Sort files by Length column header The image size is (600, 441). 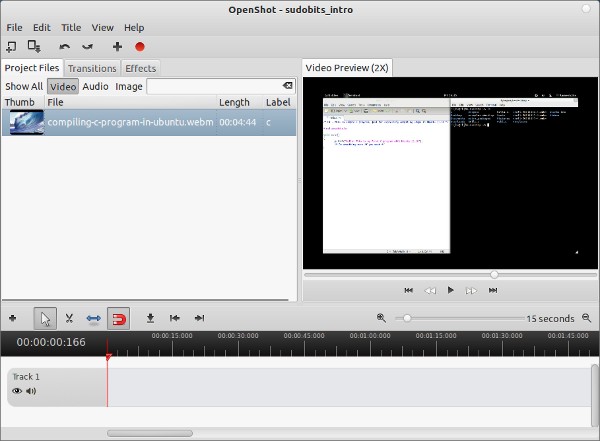click(x=234, y=102)
